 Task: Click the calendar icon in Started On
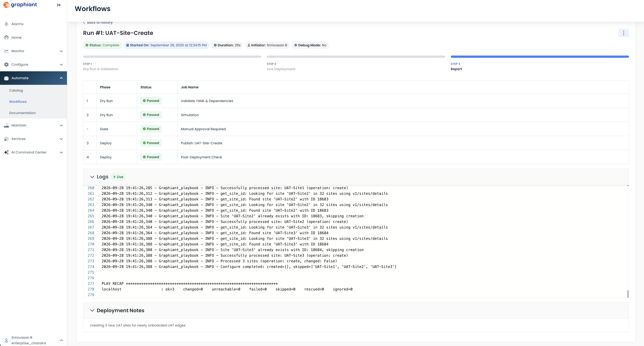pos(128,45)
